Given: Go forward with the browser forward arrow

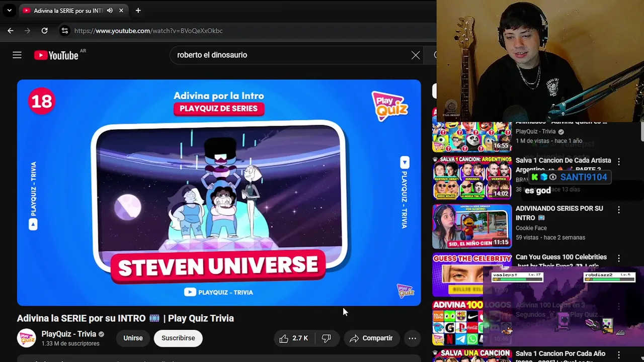Looking at the screenshot, I should pyautogui.click(x=27, y=31).
